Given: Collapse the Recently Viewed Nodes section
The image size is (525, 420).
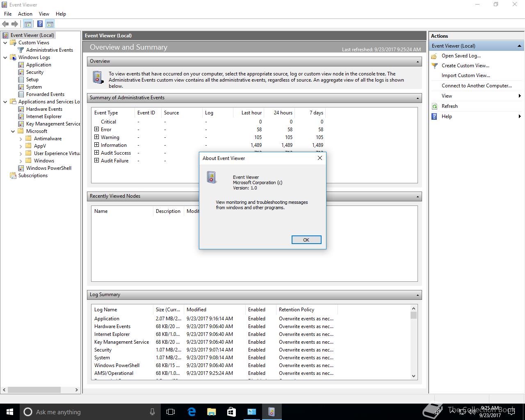Looking at the screenshot, I should [x=418, y=196].
